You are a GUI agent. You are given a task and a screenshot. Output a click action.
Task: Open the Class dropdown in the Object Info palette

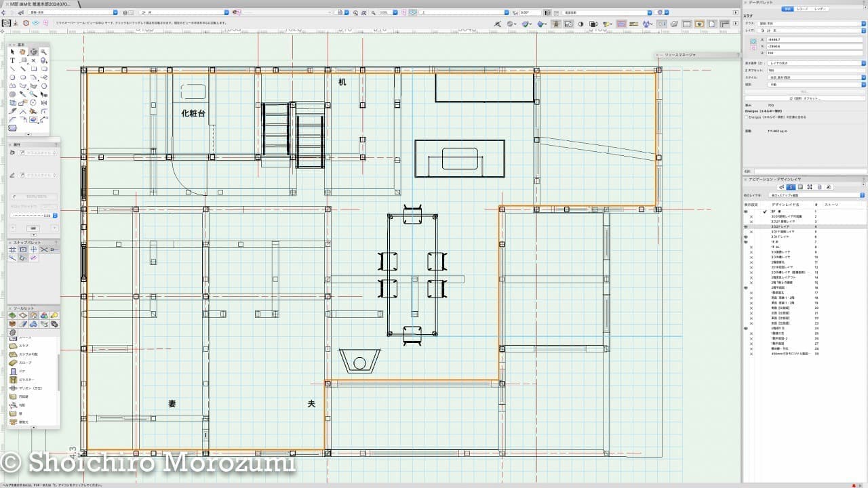[808, 22]
